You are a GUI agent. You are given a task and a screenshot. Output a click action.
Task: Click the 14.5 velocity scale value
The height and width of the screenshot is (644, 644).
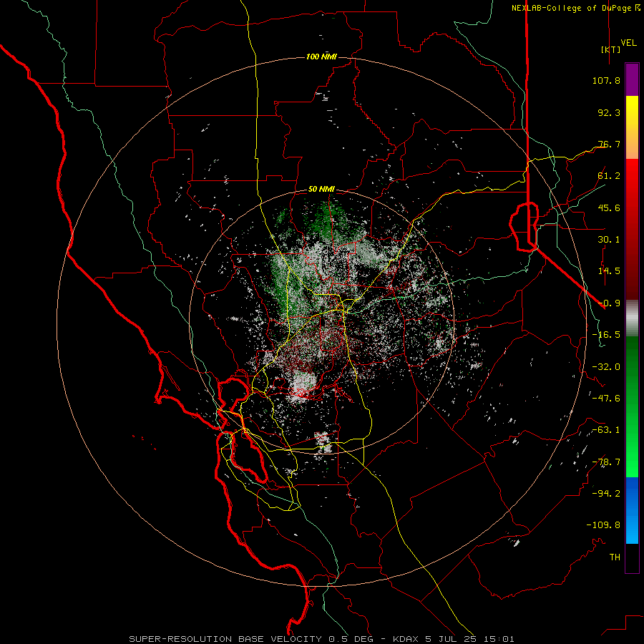click(609, 271)
